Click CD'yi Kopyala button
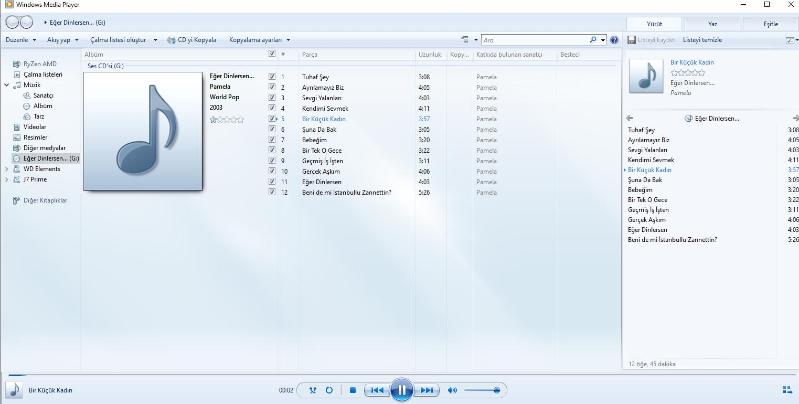This screenshot has height=404, width=799. (x=192, y=40)
